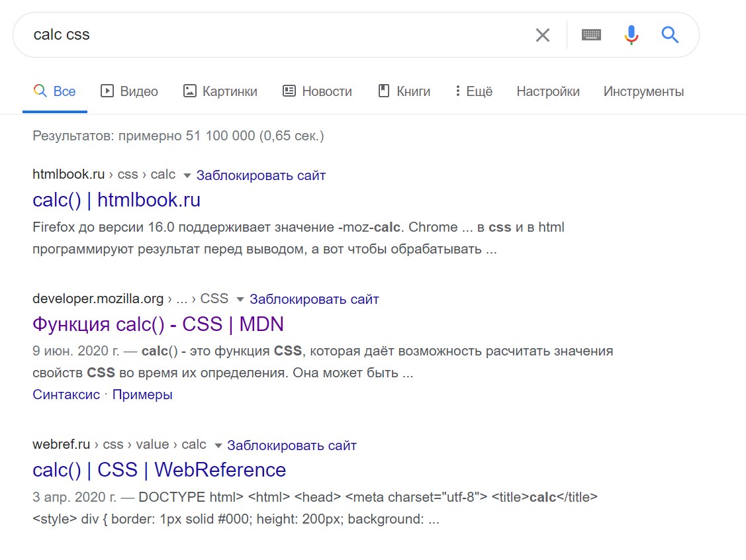Click snippet text starting 'Firefox до версии 16.0'
The width and height of the screenshot is (746, 560).
299,238
